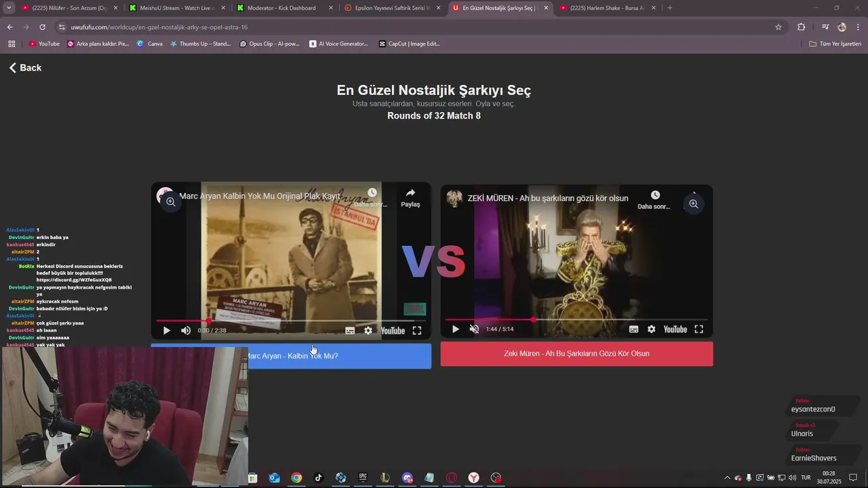Open Marc Aryan Kalbin Yok Mu title link
This screenshot has height=488, width=868.
[x=260, y=196]
